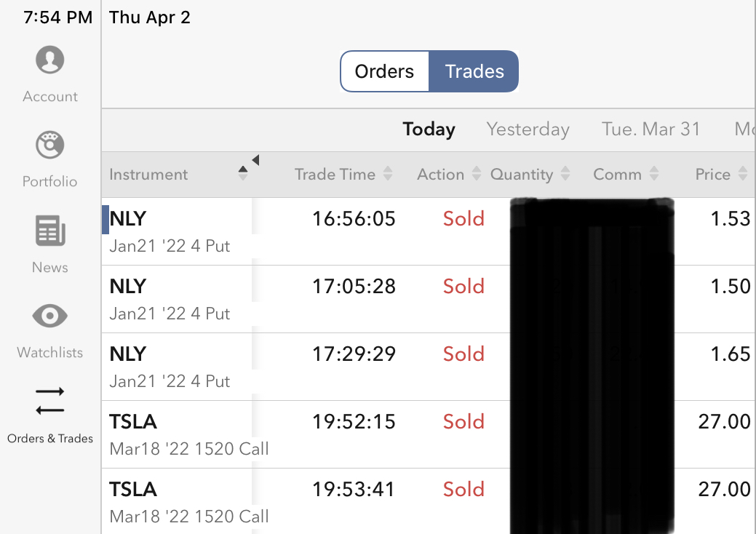Open the Portfolio icon in sidebar
Image resolution: width=756 pixels, height=534 pixels.
click(x=50, y=145)
